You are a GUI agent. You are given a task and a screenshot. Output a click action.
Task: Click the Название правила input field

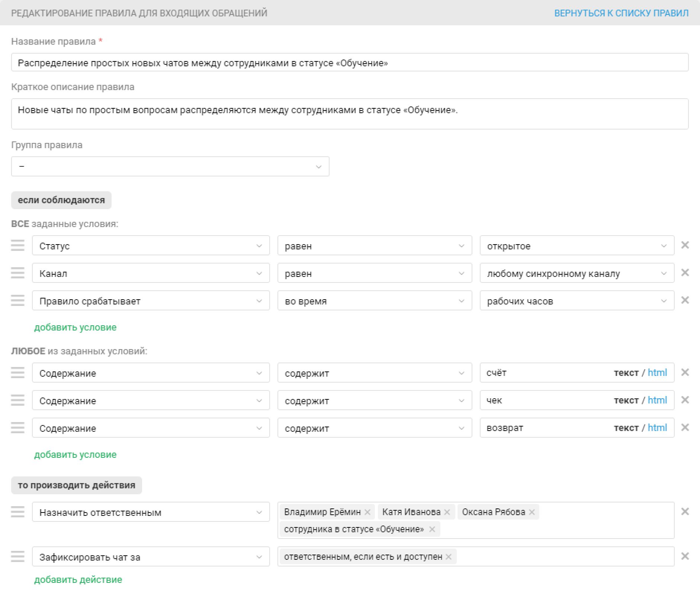(350, 63)
